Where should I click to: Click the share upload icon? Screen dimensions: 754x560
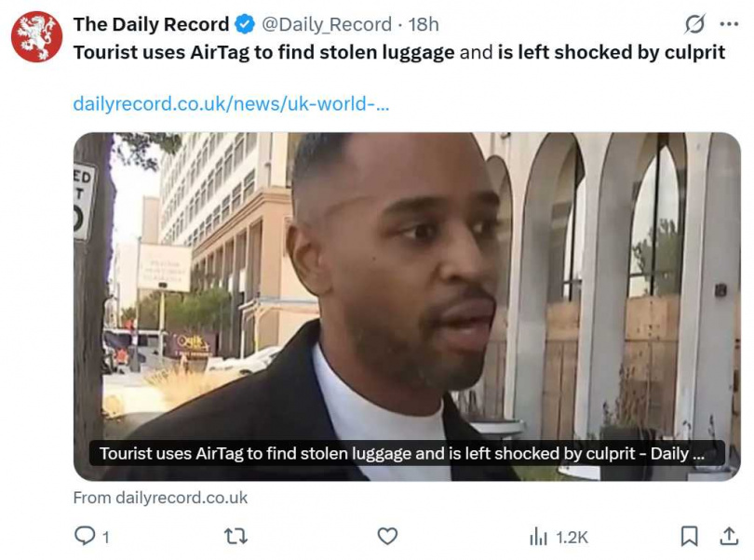[x=729, y=536]
